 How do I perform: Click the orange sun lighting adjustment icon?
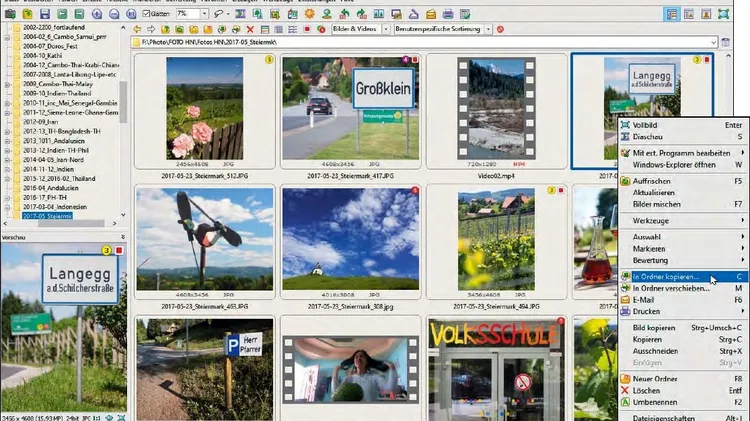pyautogui.click(x=309, y=14)
